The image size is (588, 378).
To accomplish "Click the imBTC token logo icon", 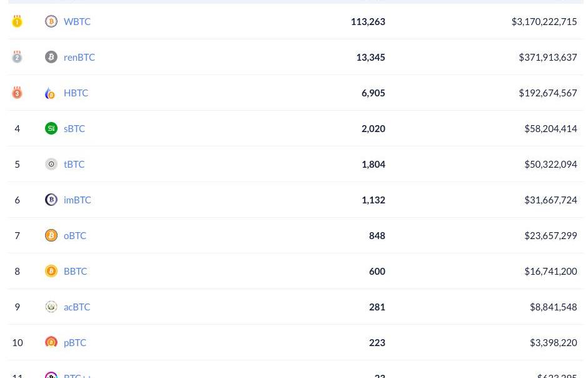I will (x=51, y=200).
